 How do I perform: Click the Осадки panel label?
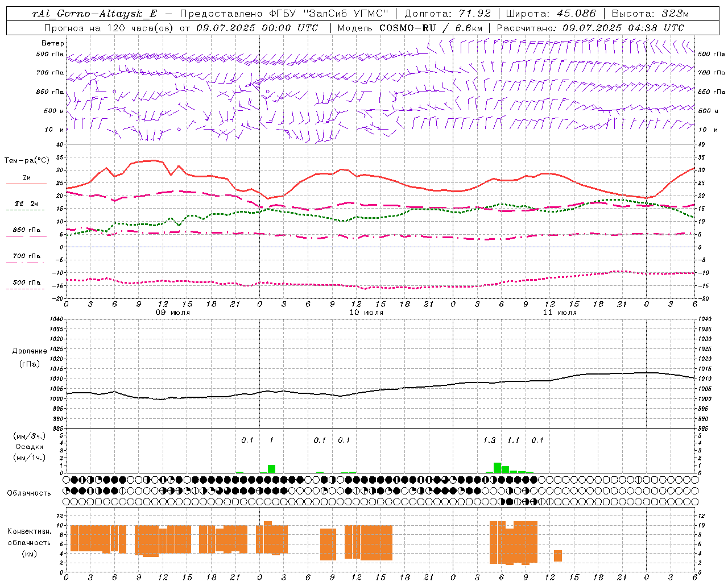29,447
